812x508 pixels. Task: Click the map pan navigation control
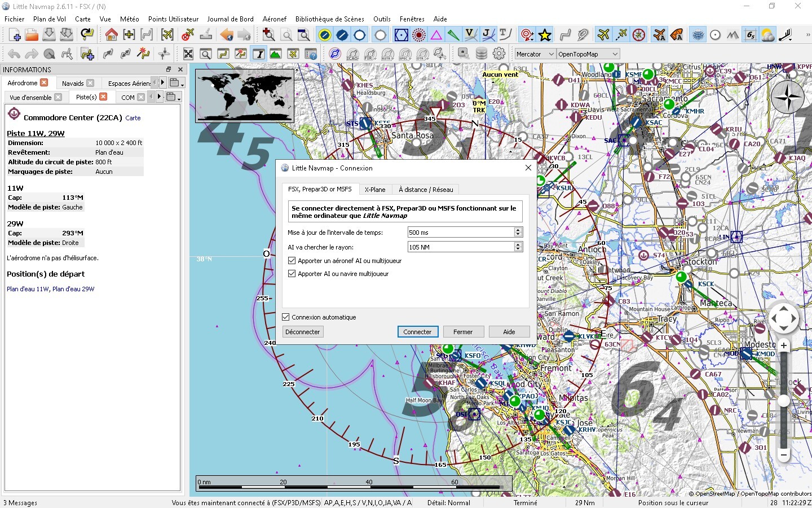[x=783, y=318]
